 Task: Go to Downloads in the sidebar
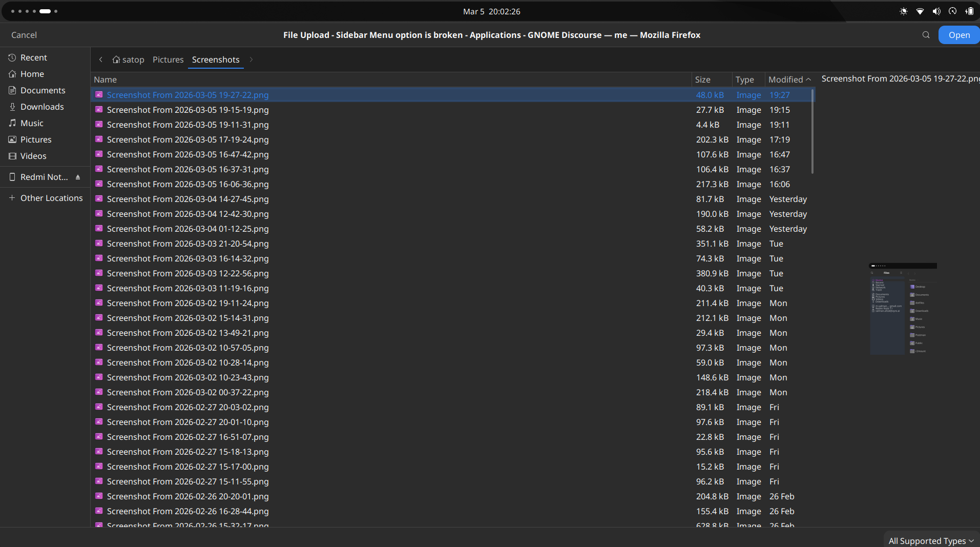(x=42, y=107)
